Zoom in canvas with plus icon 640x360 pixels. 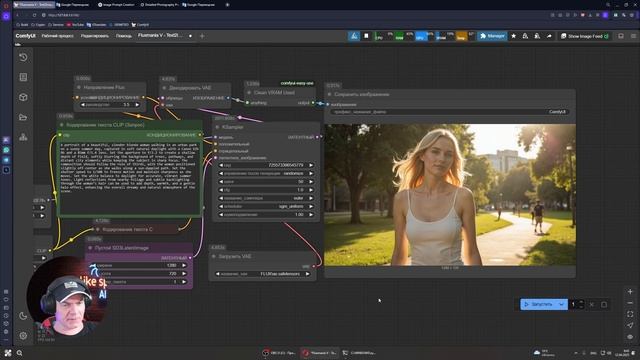point(630,291)
